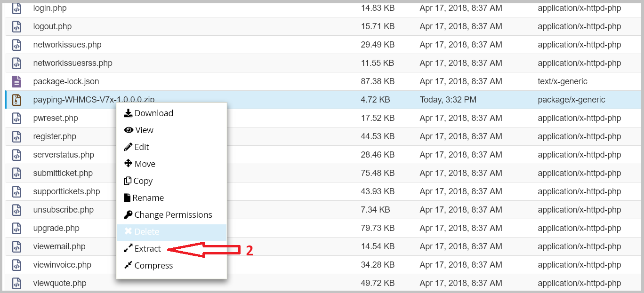Click the file icon beside supporttickets.php
Viewport: 644px width, 293px height.
[x=16, y=192]
